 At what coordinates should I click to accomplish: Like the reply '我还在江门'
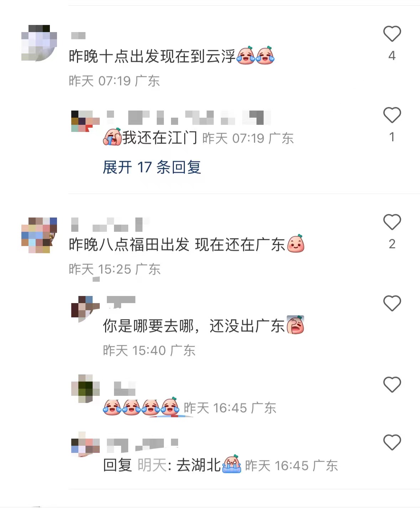392,115
